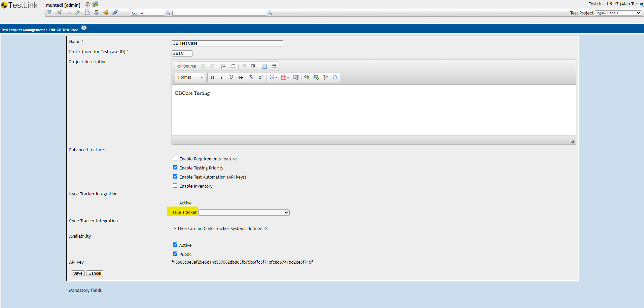This screenshot has height=308, width=644.
Task: Disable the Enable Testing Priority checkbox
Action: [175, 167]
